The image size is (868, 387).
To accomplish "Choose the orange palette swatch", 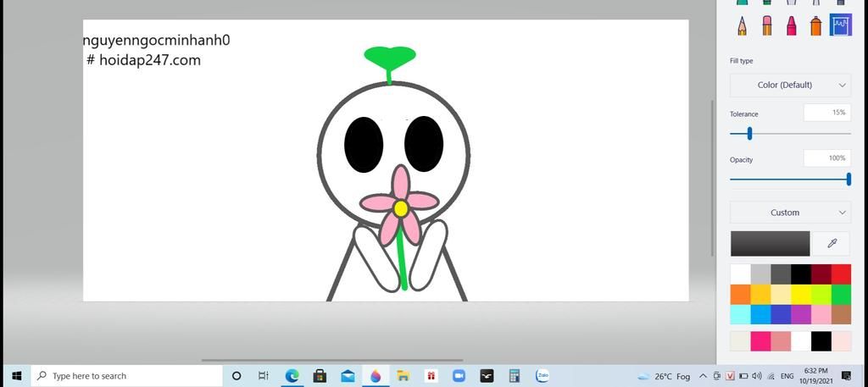I will click(x=740, y=294).
